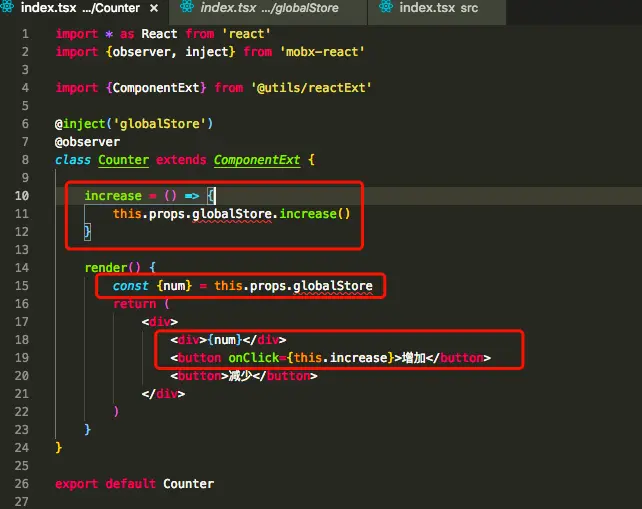The width and height of the screenshot is (642, 509).
Task: Click {num} inside the div on line 18
Action: click(225, 340)
